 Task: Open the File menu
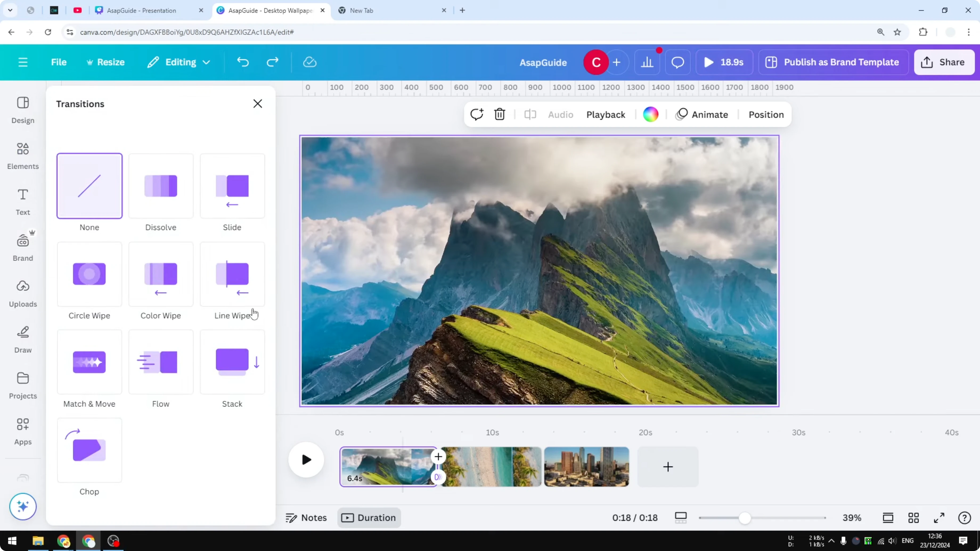coord(59,62)
